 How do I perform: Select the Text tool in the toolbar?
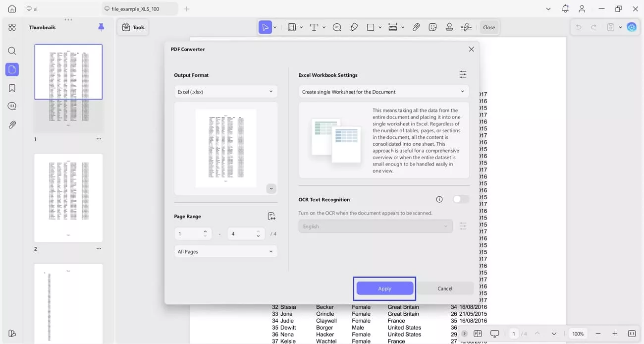click(x=315, y=27)
